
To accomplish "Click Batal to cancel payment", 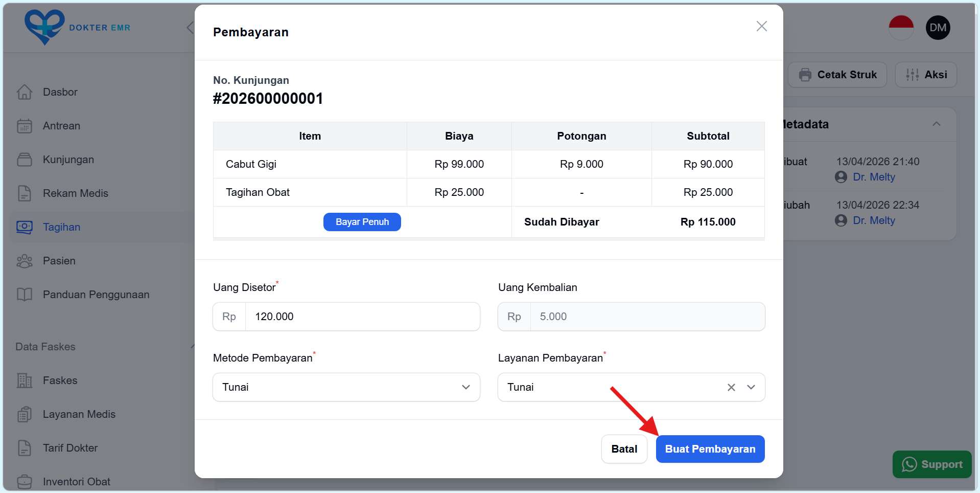I will pos(624,449).
